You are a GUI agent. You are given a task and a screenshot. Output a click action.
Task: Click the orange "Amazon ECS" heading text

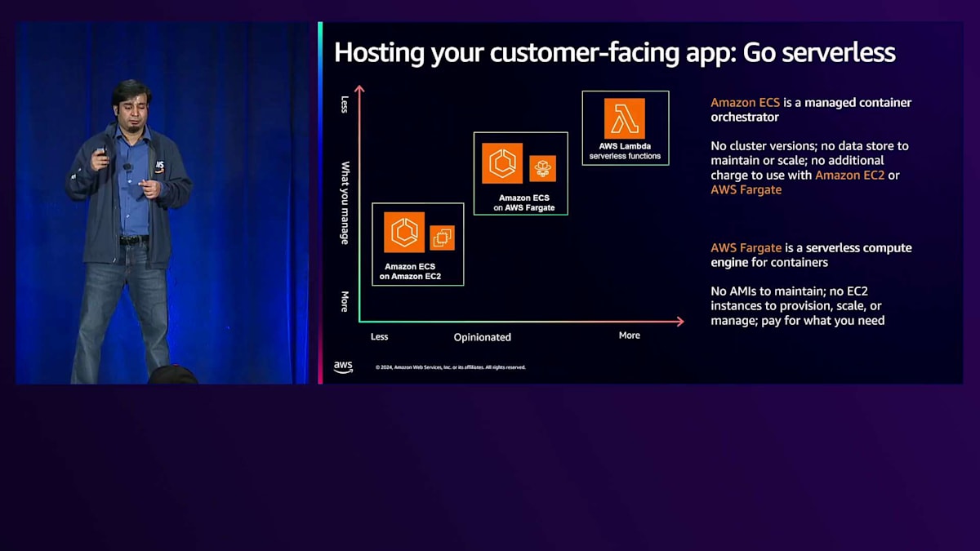[x=745, y=103]
